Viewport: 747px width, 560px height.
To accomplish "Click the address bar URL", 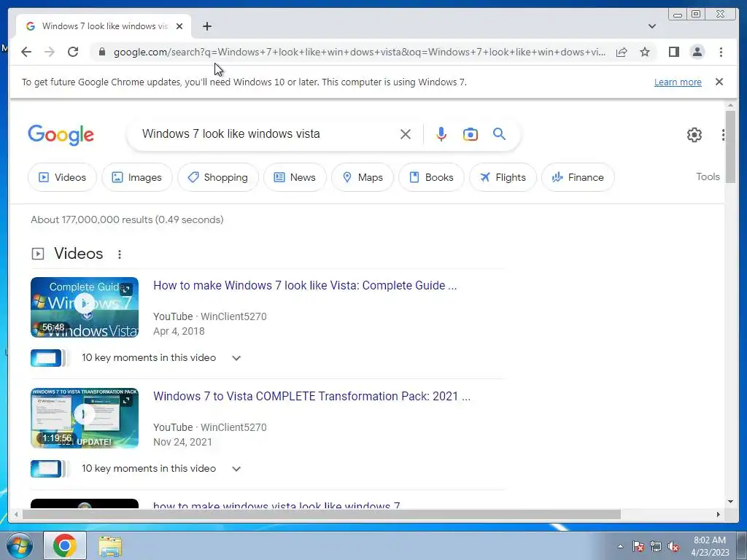I will point(360,52).
